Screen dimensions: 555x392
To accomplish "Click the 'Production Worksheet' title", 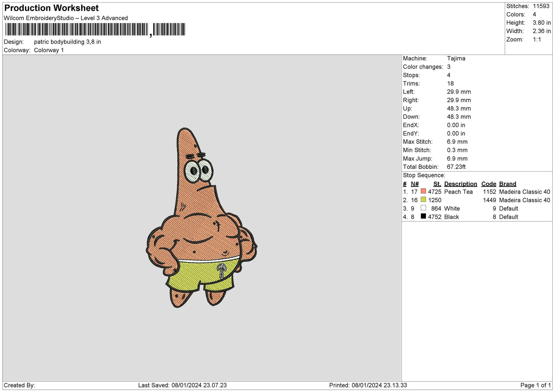I will coord(51,8).
